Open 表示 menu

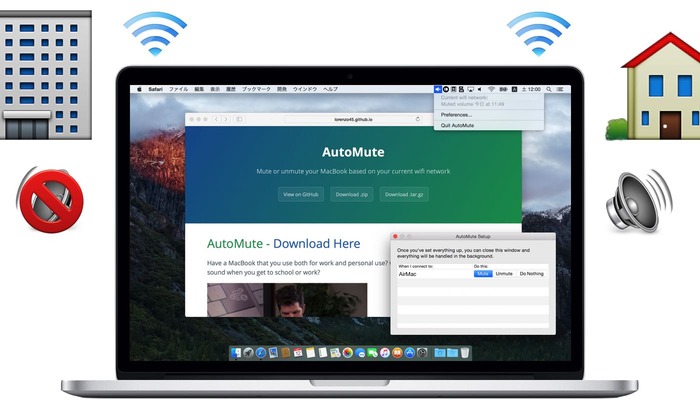point(215,89)
